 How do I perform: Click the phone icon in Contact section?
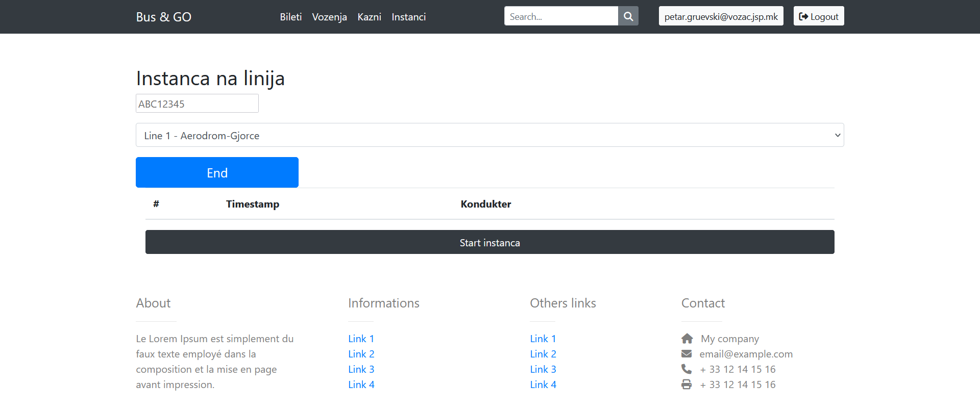point(687,369)
